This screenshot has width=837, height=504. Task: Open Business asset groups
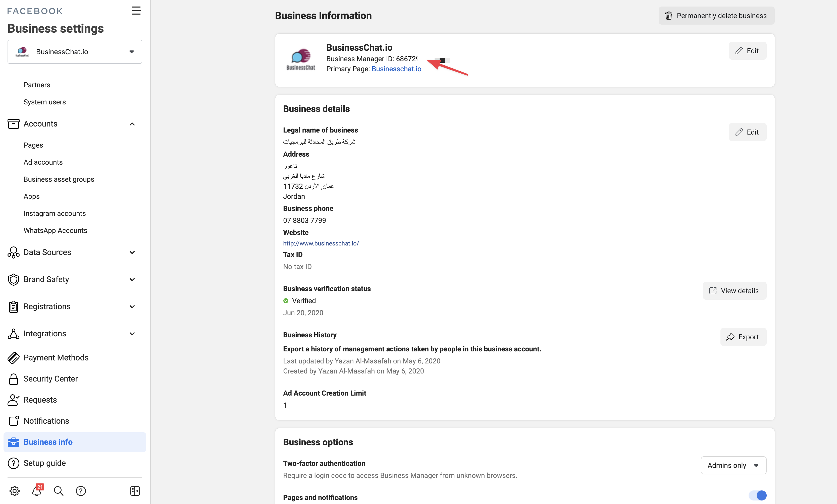pos(59,179)
